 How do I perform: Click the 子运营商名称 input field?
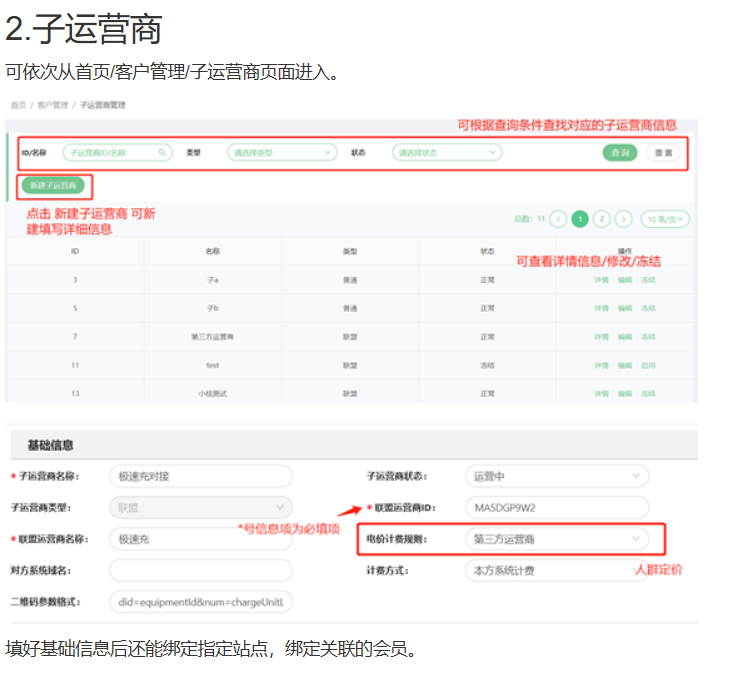(200, 476)
